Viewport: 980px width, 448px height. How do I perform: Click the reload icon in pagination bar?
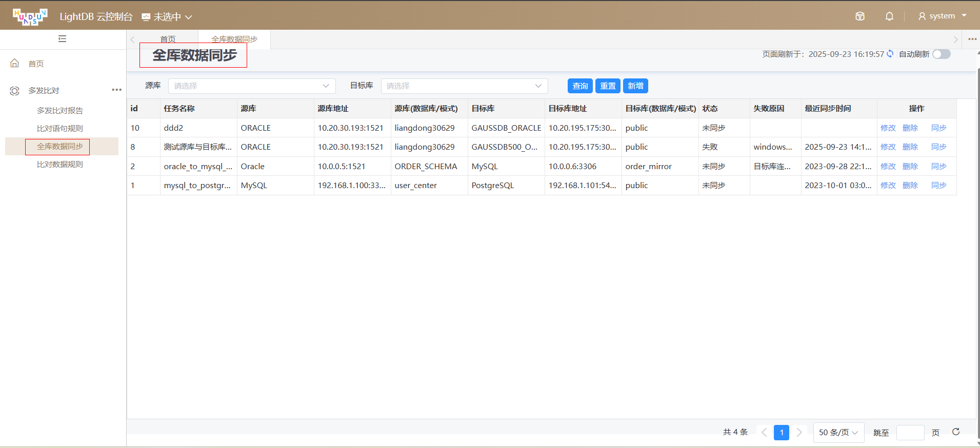956,432
